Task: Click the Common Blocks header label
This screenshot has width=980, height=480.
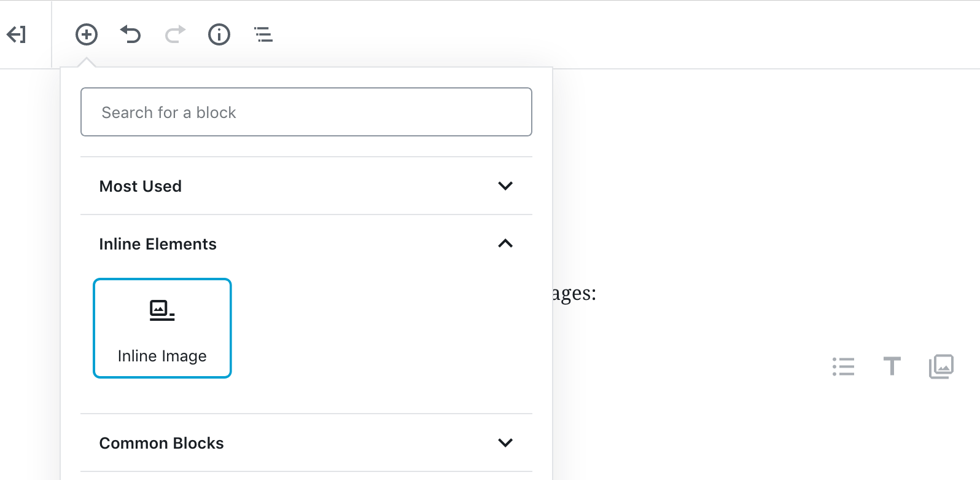Action: (161, 443)
